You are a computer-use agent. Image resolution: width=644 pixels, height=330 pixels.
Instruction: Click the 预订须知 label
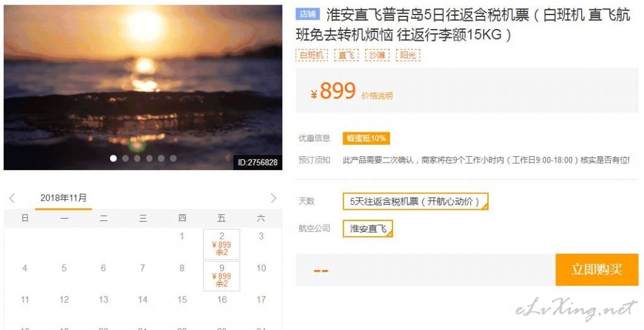314,161
